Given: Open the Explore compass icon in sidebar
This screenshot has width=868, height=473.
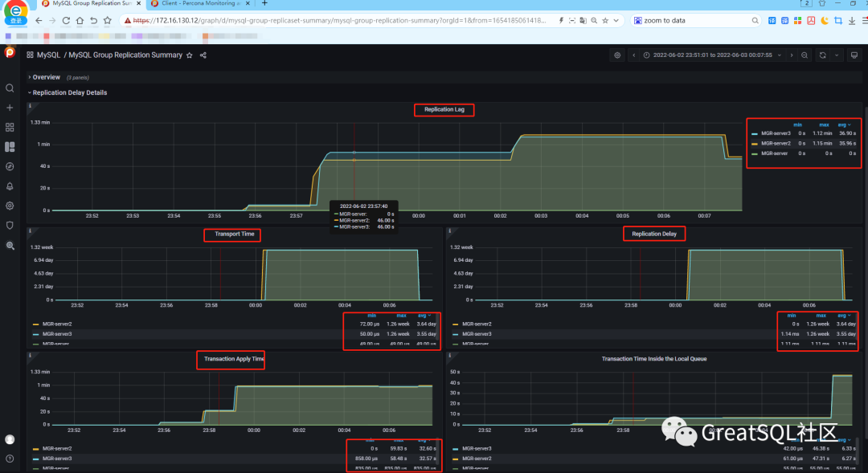Looking at the screenshot, I should click(x=10, y=166).
